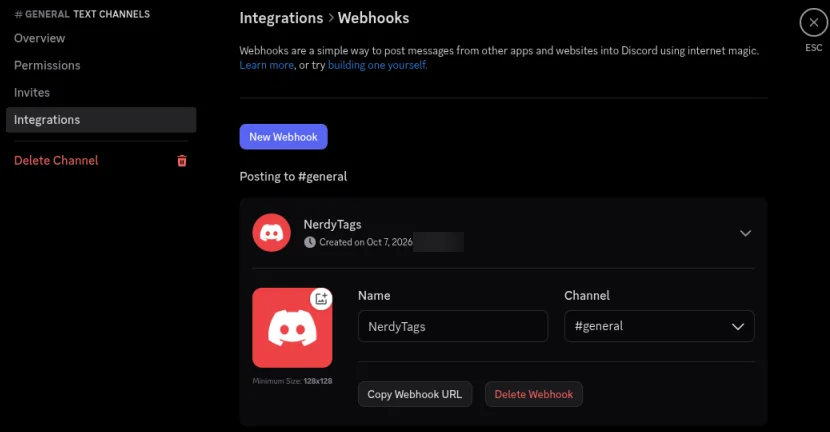
Task: Open the building one yourself link
Action: [377, 65]
